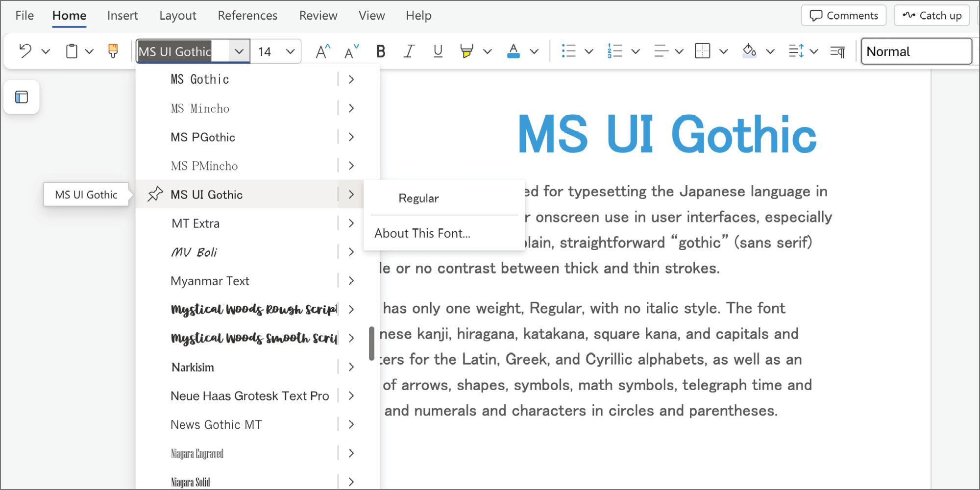980x490 pixels.
Task: Open border options arrow
Action: tap(723, 51)
